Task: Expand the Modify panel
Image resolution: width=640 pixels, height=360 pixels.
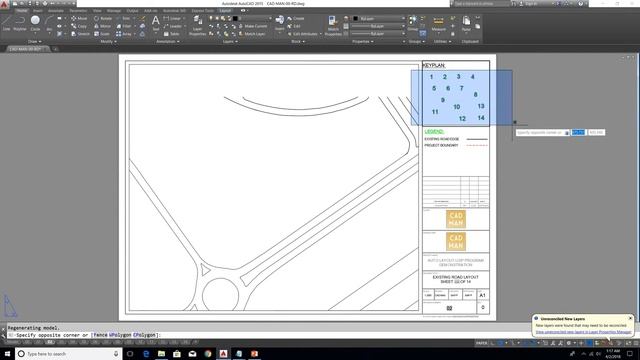Action: [x=108, y=42]
